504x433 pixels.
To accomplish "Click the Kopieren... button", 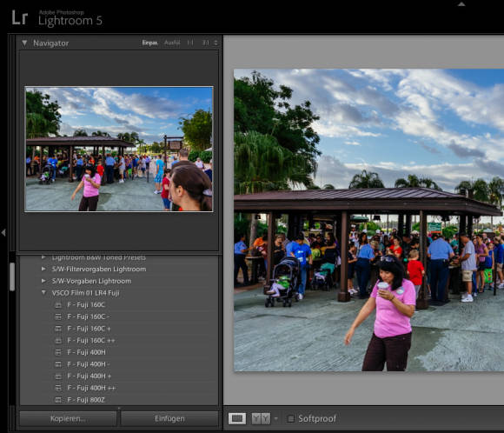I will click(x=68, y=419).
